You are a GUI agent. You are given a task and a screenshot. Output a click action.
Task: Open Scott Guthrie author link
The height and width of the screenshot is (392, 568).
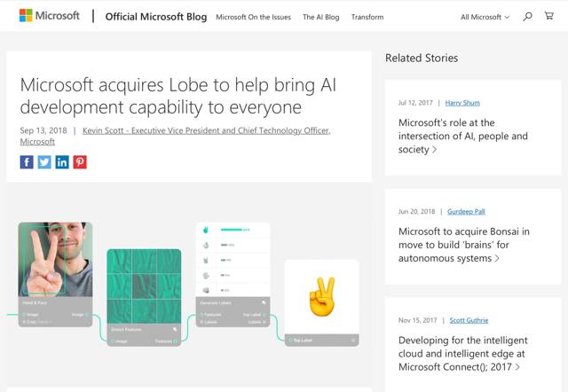[x=469, y=320]
